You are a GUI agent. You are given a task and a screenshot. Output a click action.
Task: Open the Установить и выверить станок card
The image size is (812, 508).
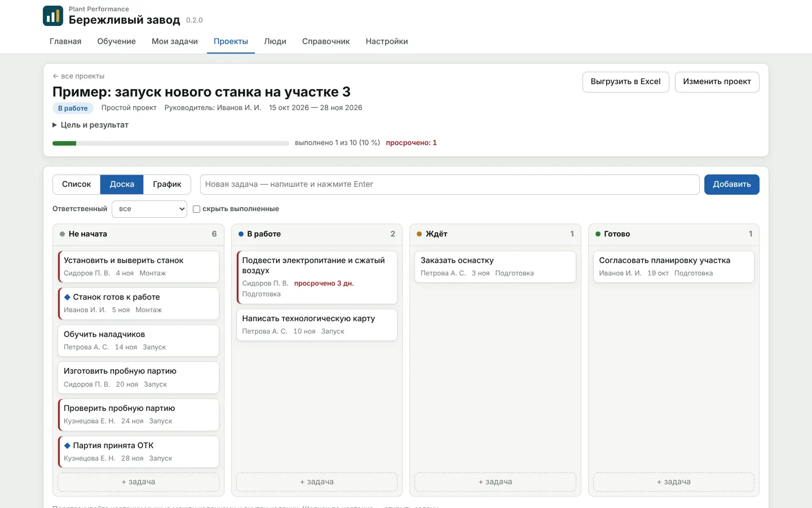(138, 266)
